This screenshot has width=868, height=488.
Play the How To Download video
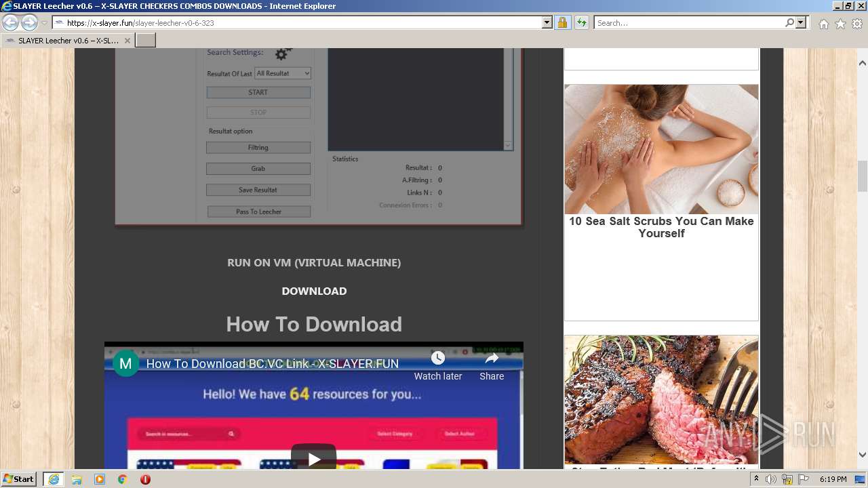(x=313, y=458)
